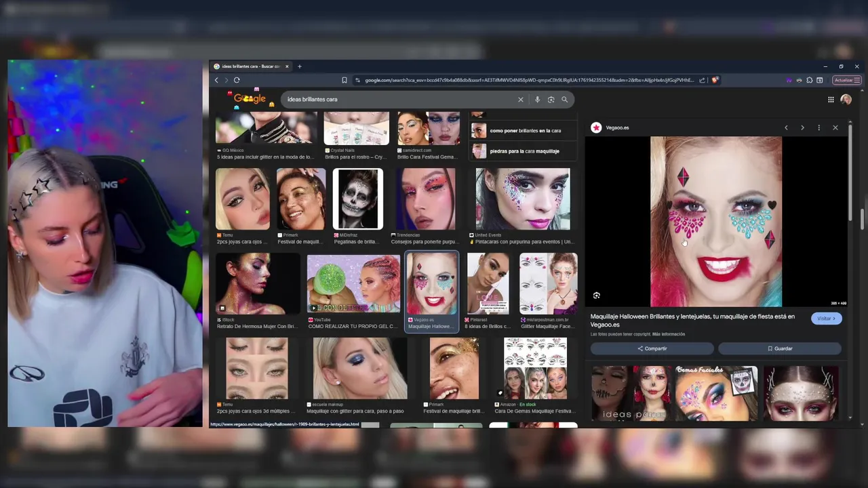868x488 pixels.
Task: Click the large Halloween makeup preview image
Action: (x=716, y=222)
